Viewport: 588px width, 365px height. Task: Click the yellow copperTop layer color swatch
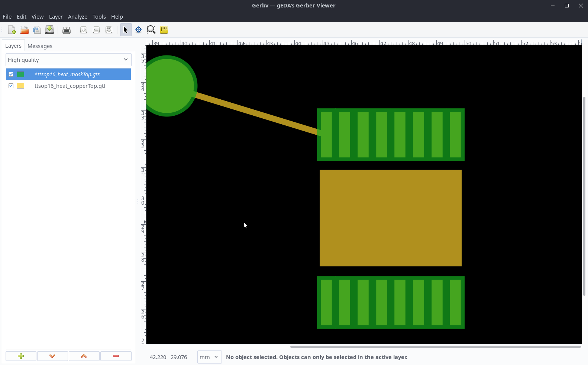(x=20, y=86)
